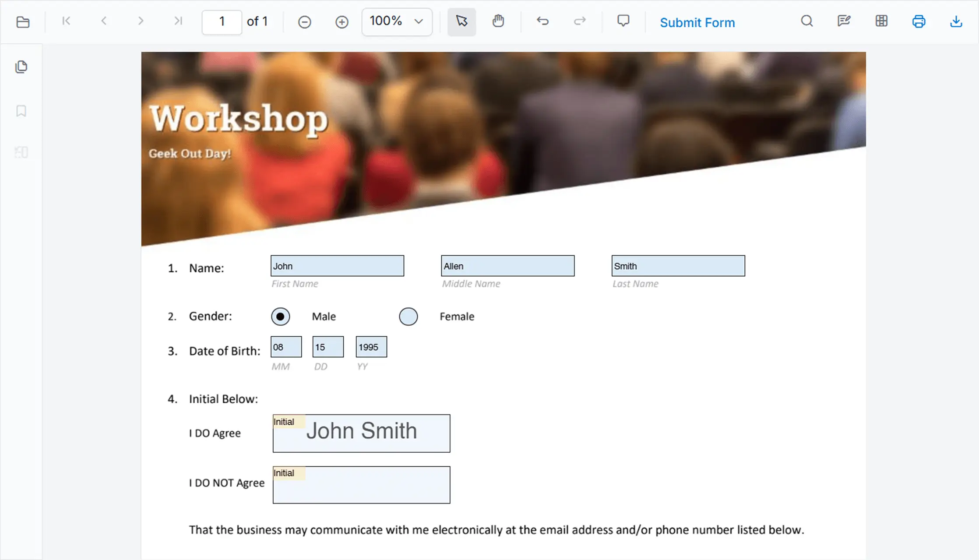Go to next page arrow

pos(141,21)
